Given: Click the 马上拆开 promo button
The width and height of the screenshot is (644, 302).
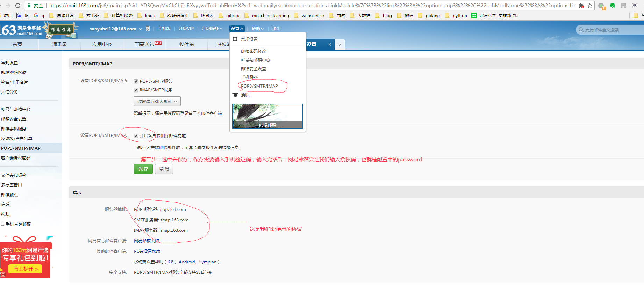Looking at the screenshot, I should 26,269.
